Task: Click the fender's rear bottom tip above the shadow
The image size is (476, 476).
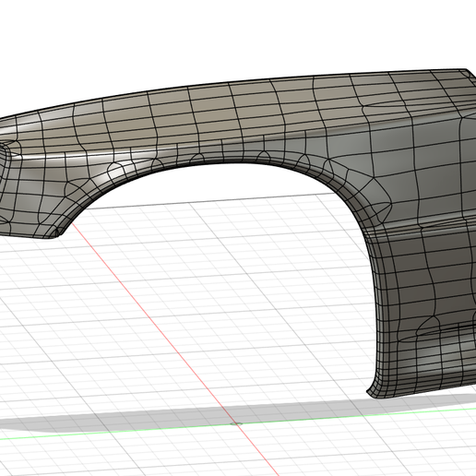Action: pos(373,394)
